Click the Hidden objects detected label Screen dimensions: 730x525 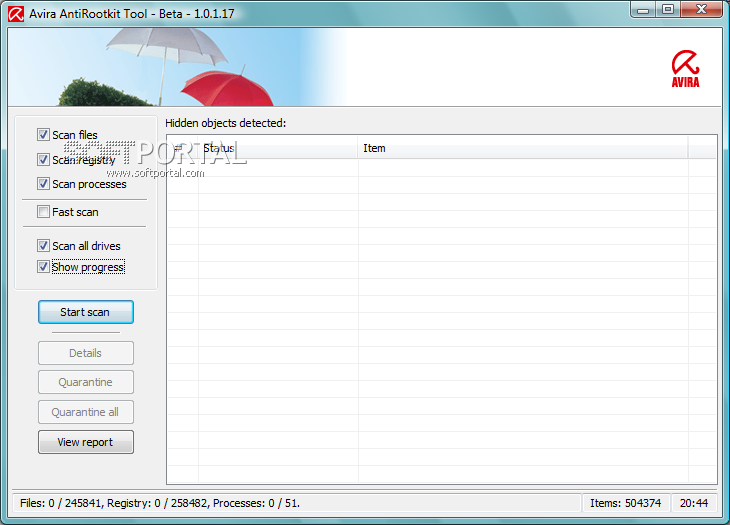pyautogui.click(x=226, y=123)
